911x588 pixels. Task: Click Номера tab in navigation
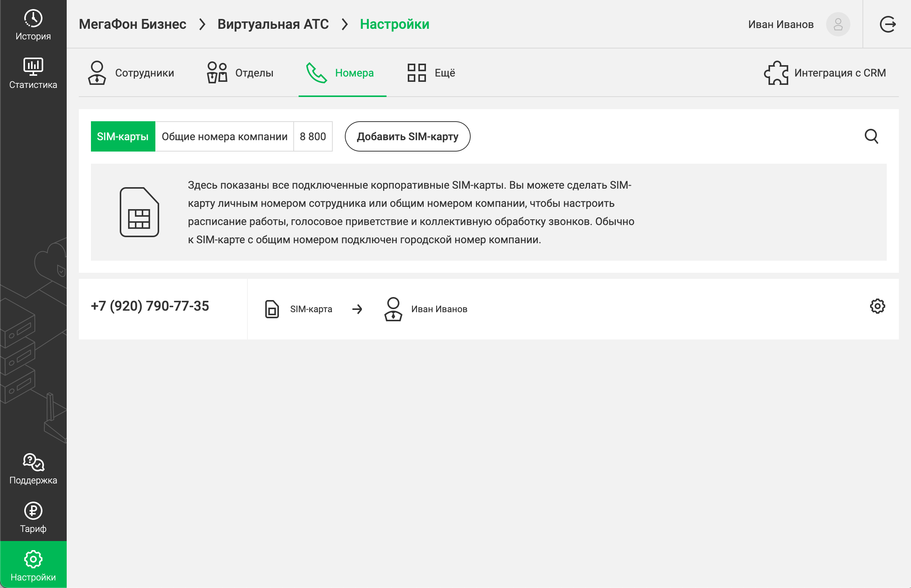[x=342, y=72]
